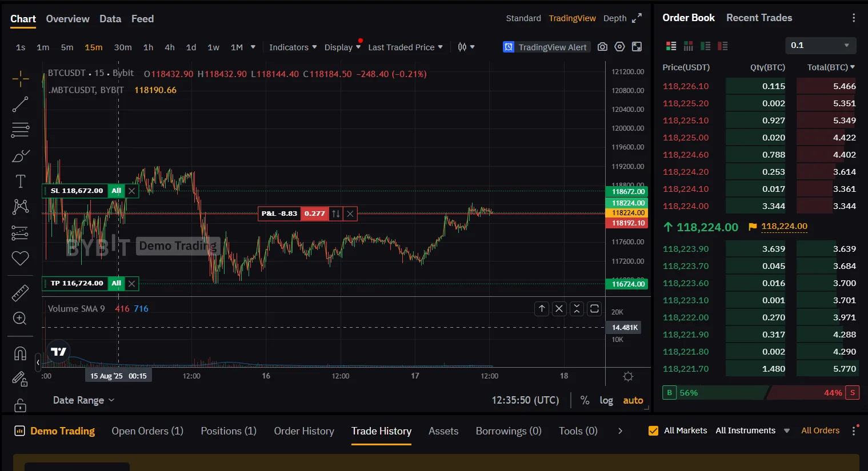Open the Last Traded Price dropdown
Viewport: 868px width, 471px height.
tap(405, 47)
